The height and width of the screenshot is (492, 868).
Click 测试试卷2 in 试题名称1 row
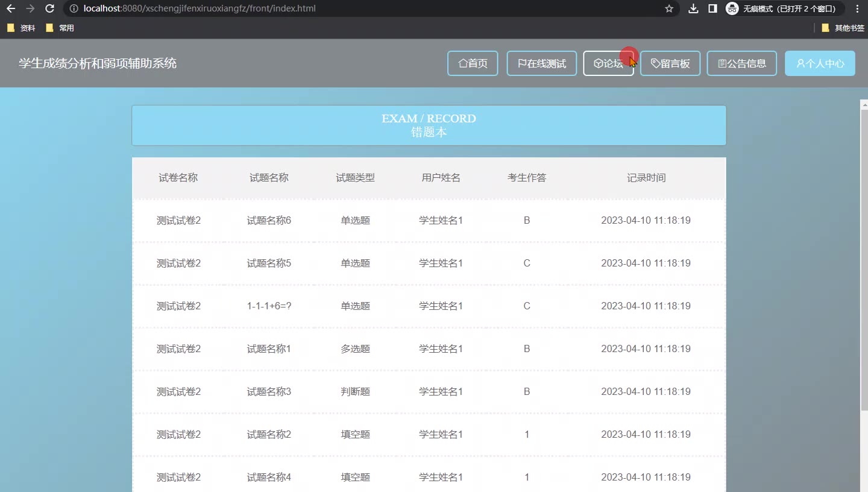(178, 349)
